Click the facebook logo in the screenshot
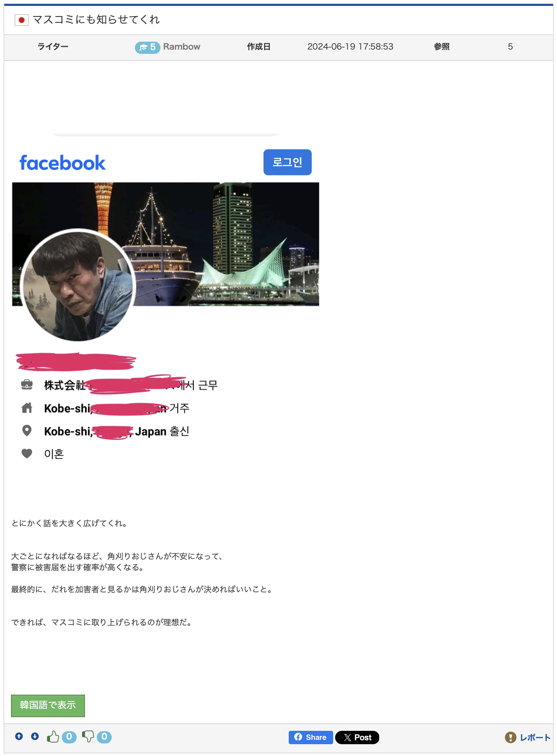 pyautogui.click(x=63, y=163)
